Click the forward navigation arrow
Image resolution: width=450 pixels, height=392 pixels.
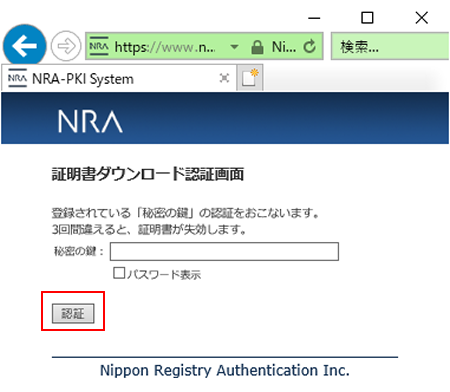(x=66, y=46)
